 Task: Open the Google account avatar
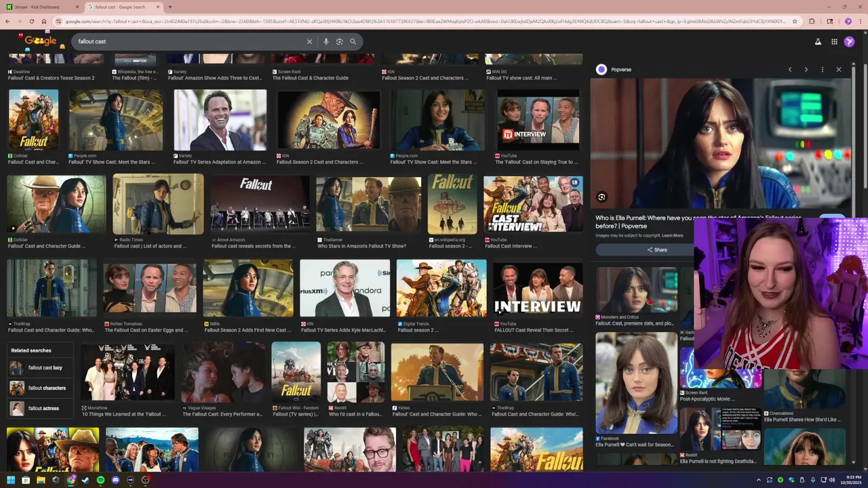point(850,41)
